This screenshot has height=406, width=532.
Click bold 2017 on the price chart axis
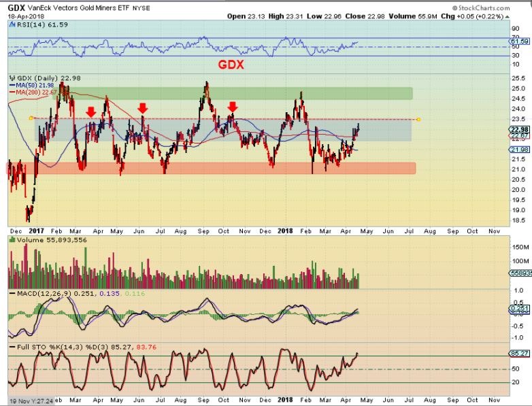[36, 231]
